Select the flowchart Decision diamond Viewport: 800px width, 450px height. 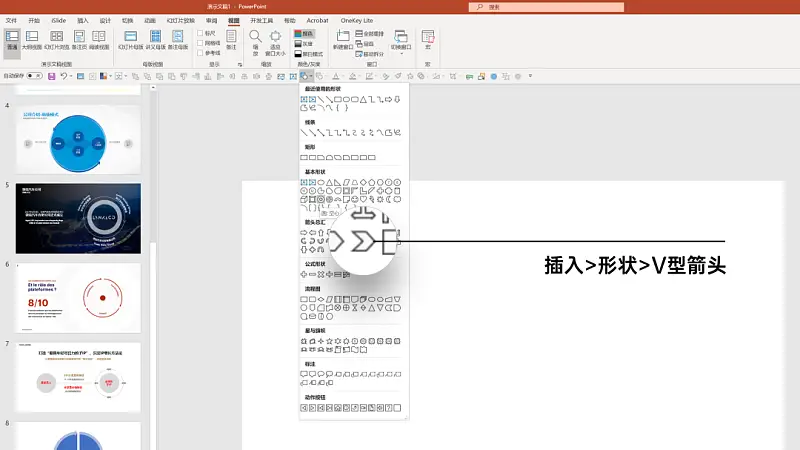coord(321,299)
